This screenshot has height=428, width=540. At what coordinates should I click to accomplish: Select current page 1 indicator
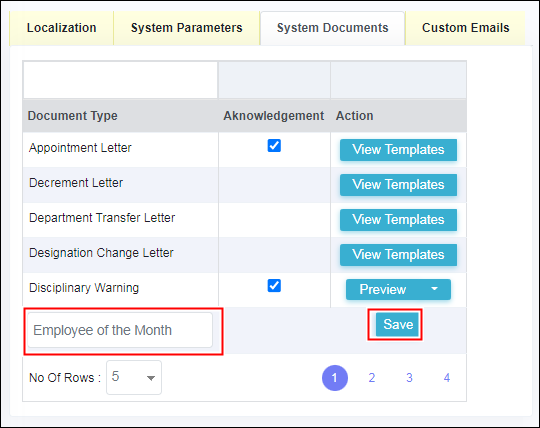pos(335,378)
